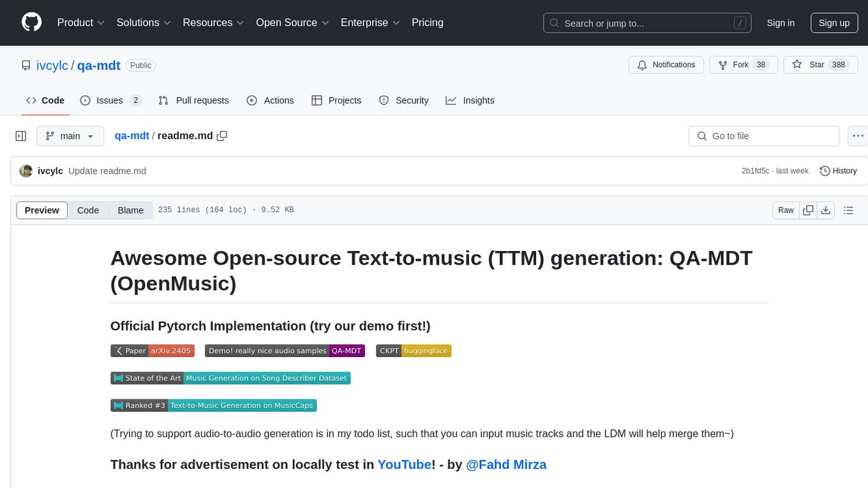Click the Notifications bell button
Viewport: 868px width, 488px height.
point(666,65)
